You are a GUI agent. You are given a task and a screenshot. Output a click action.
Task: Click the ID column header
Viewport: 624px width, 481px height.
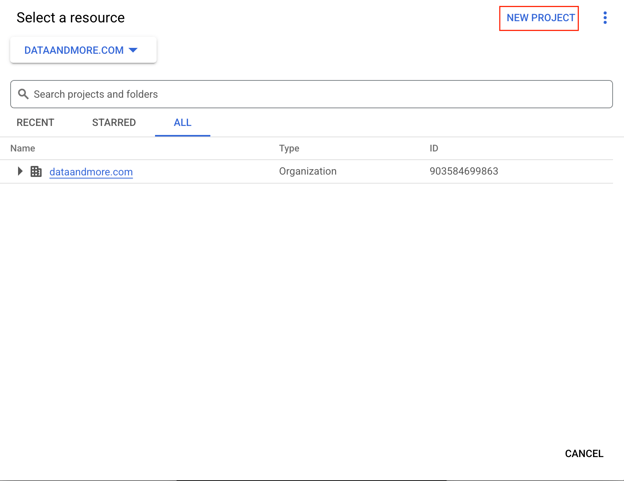(x=434, y=148)
